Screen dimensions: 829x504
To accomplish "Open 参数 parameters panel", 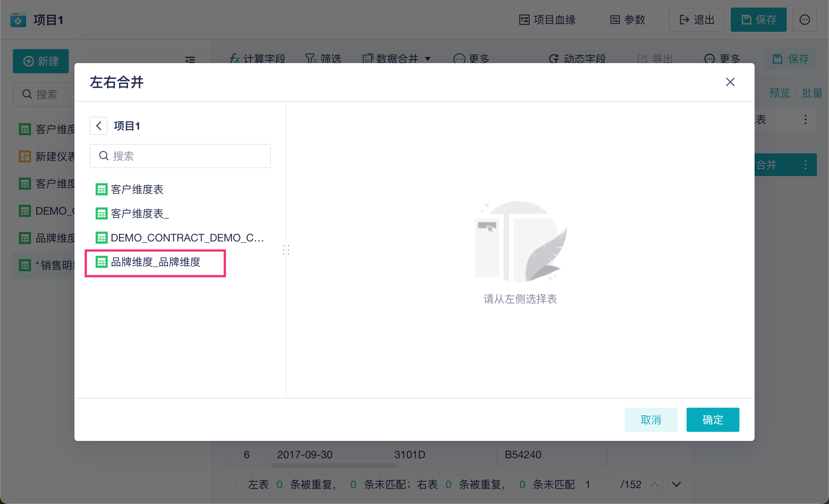I will pyautogui.click(x=628, y=20).
